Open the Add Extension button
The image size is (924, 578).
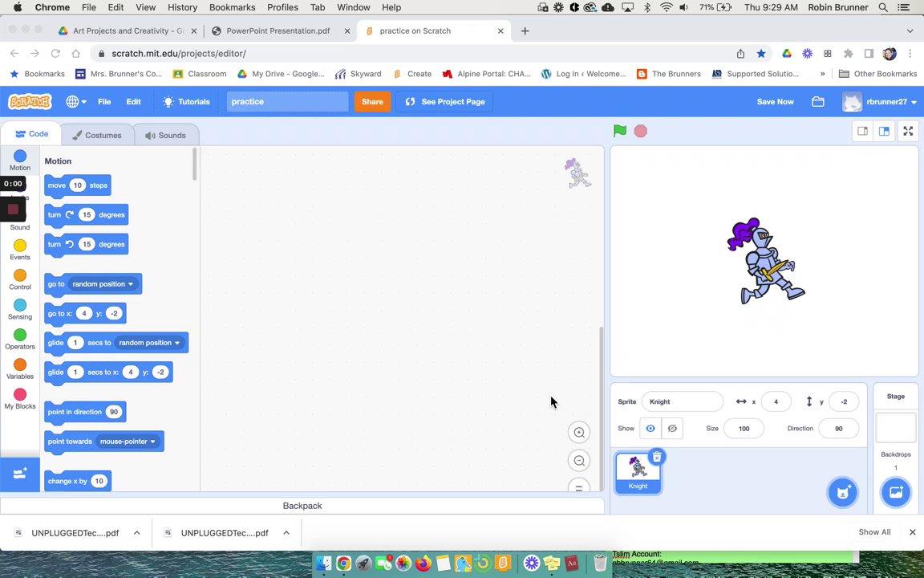[19, 474]
